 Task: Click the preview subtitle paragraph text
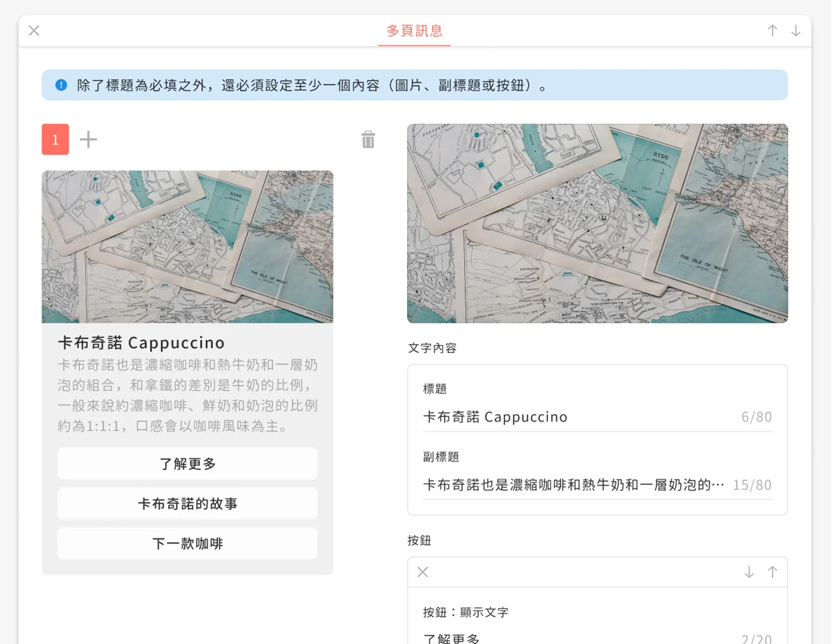188,395
